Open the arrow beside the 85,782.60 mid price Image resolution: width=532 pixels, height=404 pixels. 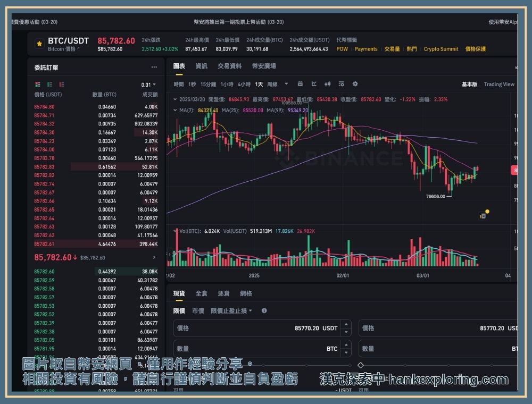click(x=154, y=258)
